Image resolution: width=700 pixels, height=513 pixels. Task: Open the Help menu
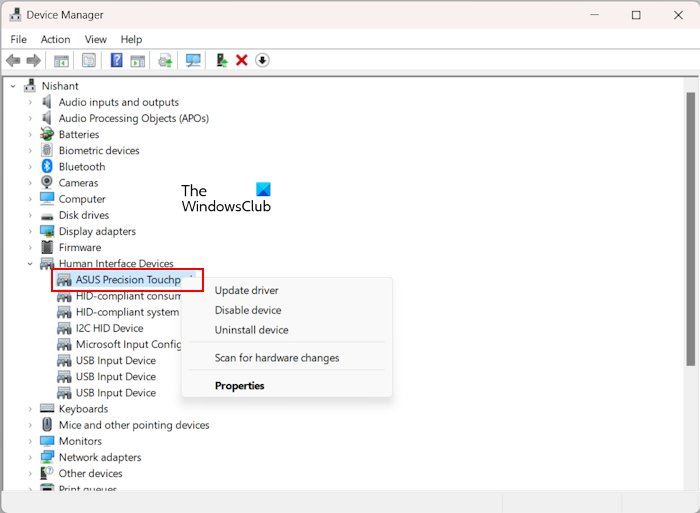[131, 39]
